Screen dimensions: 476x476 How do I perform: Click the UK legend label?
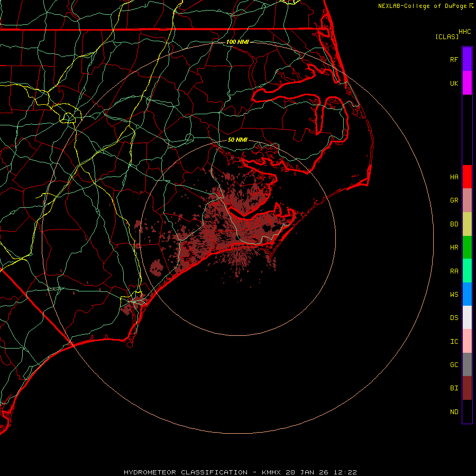454,83
